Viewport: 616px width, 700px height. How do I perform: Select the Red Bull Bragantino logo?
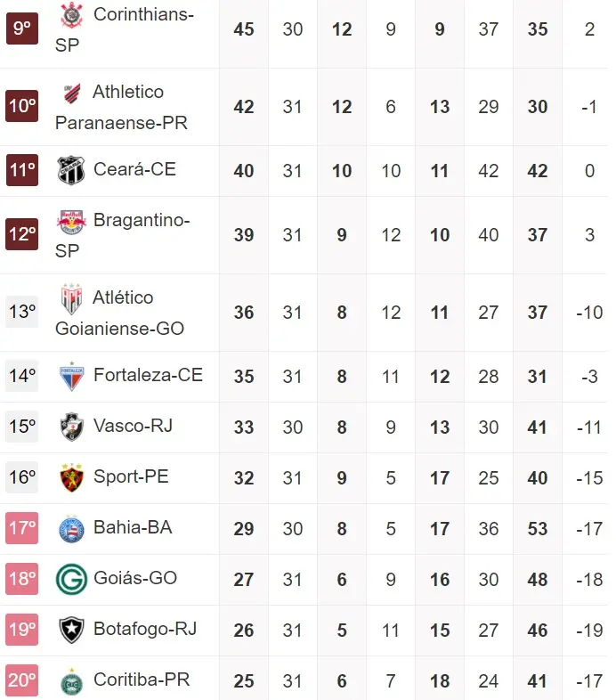(71, 221)
